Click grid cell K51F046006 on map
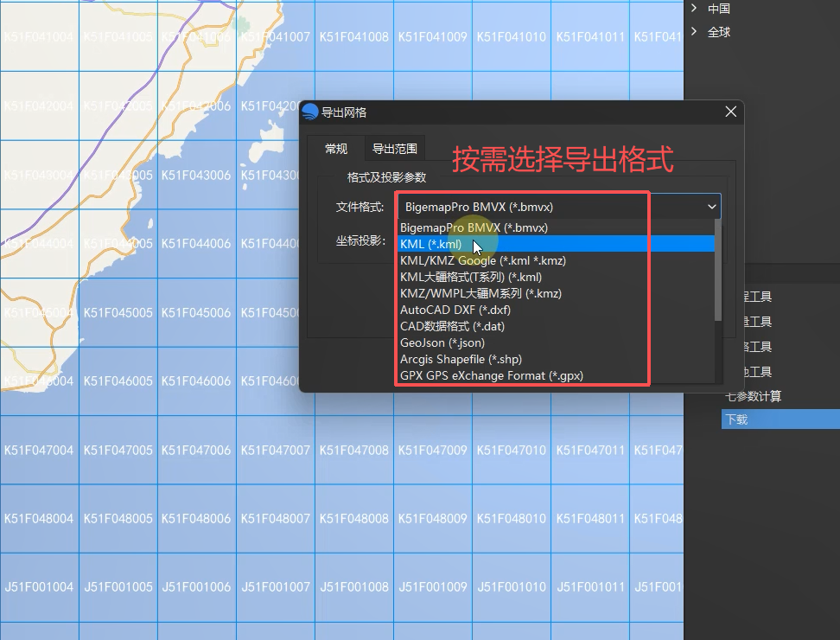 [x=197, y=381]
